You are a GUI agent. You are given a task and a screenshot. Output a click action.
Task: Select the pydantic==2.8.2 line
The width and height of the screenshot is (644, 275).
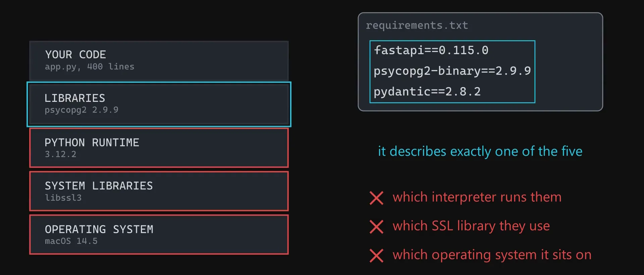(x=427, y=91)
